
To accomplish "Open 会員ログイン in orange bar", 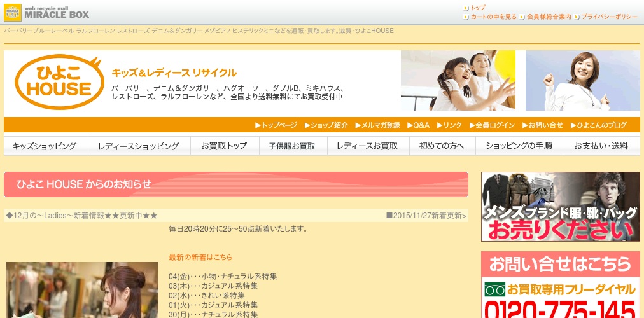I will click(492, 125).
